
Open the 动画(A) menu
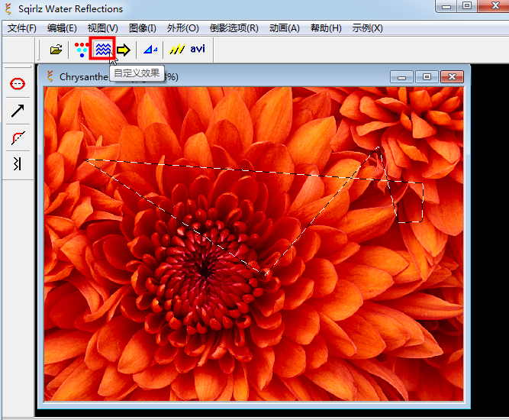pyautogui.click(x=285, y=28)
